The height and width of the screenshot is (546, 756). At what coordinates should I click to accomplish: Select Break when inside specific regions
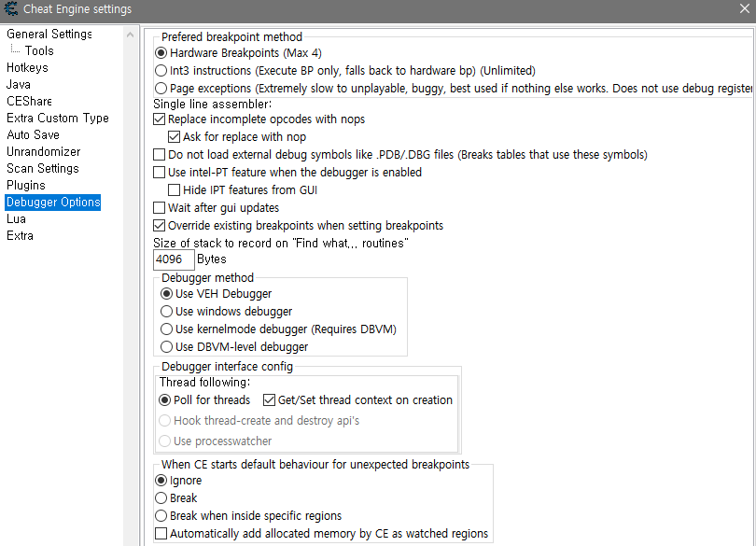click(x=161, y=516)
